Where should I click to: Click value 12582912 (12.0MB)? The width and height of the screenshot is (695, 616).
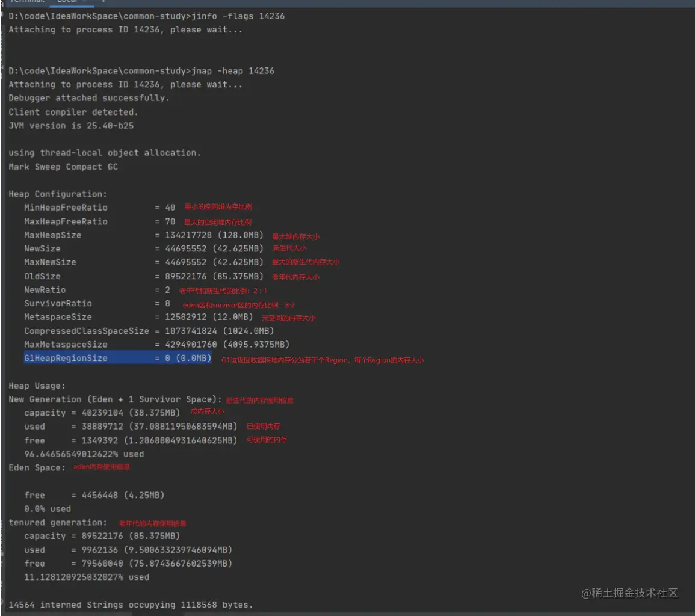coord(209,317)
